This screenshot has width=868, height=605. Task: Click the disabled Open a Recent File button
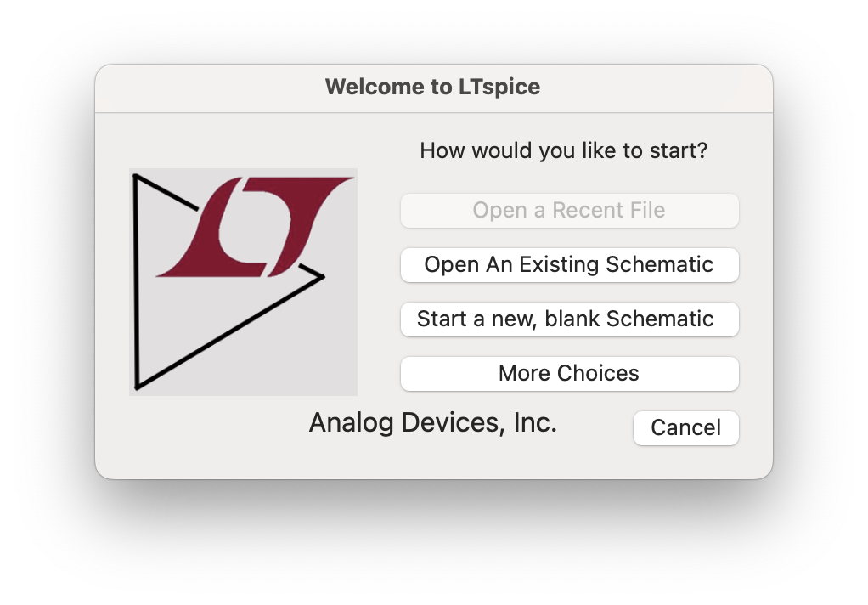click(569, 211)
